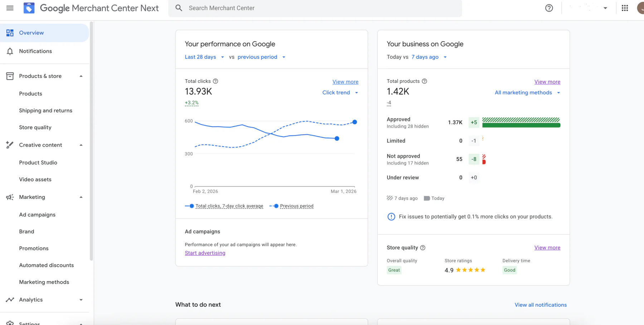This screenshot has height=325, width=644.
Task: Click the Good delivery time badge
Action: (509, 270)
